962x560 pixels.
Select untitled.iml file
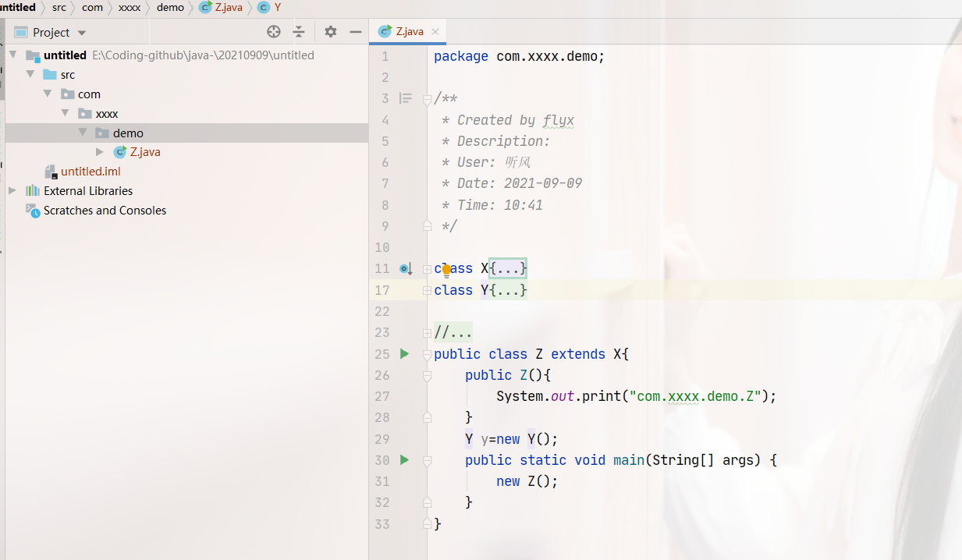[x=91, y=172]
